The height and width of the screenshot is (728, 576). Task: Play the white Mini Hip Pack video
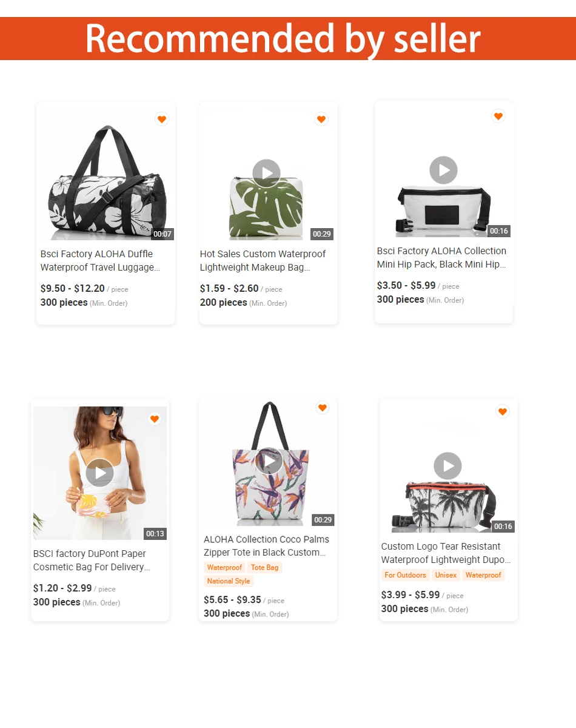click(x=444, y=170)
